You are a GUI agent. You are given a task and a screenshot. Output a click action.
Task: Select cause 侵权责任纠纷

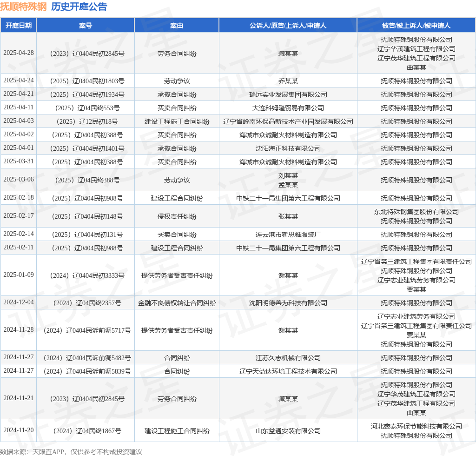pos(177,216)
